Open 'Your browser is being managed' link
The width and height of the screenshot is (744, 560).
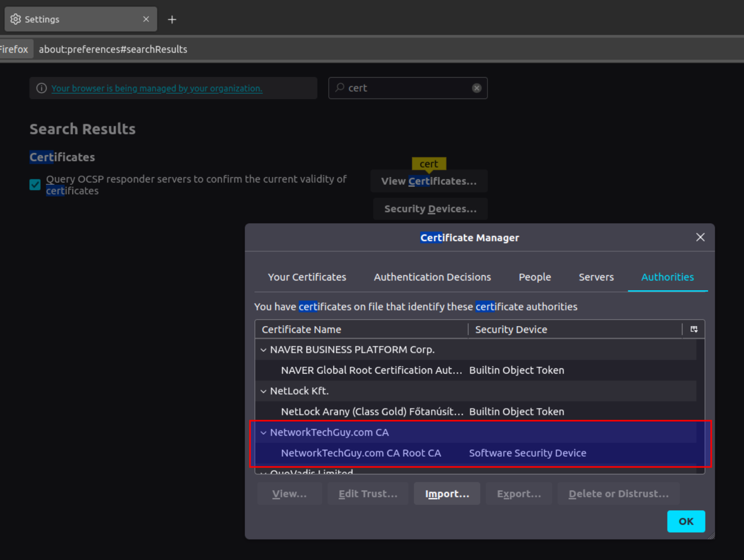(x=157, y=88)
